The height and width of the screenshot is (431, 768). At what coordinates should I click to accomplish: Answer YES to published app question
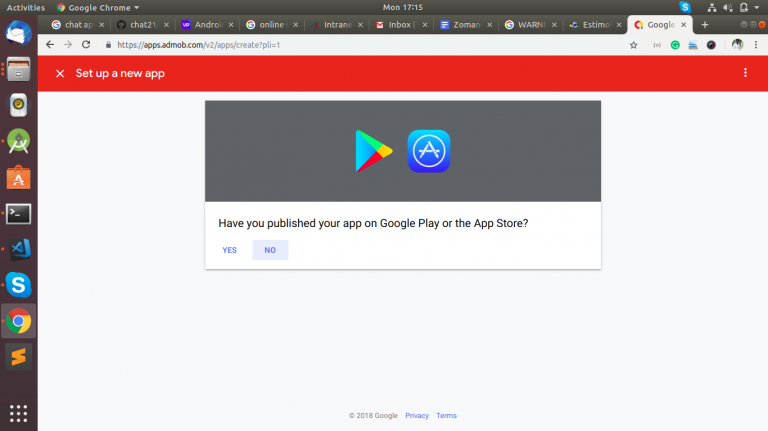point(229,250)
